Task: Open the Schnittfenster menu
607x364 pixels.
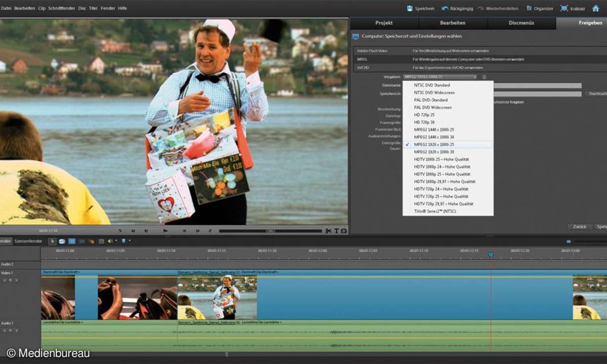Action: point(62,9)
